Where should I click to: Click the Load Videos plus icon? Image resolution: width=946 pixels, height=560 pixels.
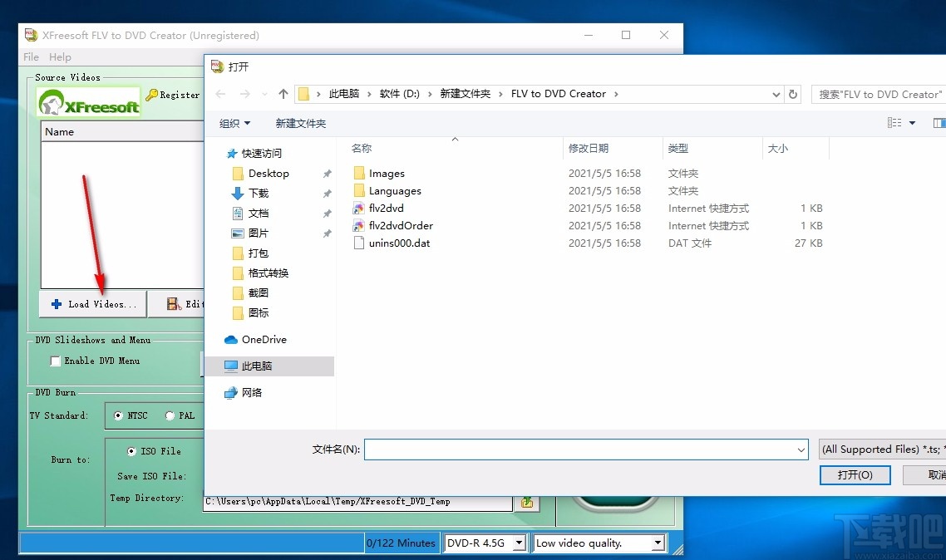pyautogui.click(x=55, y=304)
